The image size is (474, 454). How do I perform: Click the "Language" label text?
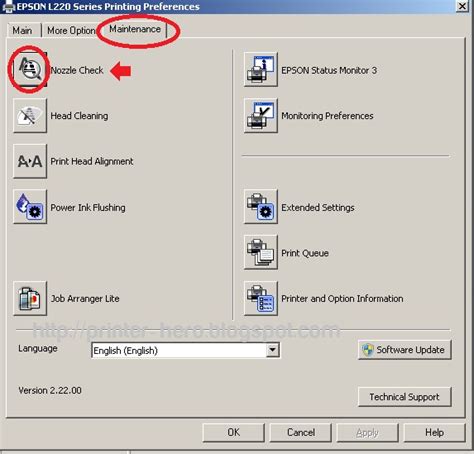(x=38, y=348)
